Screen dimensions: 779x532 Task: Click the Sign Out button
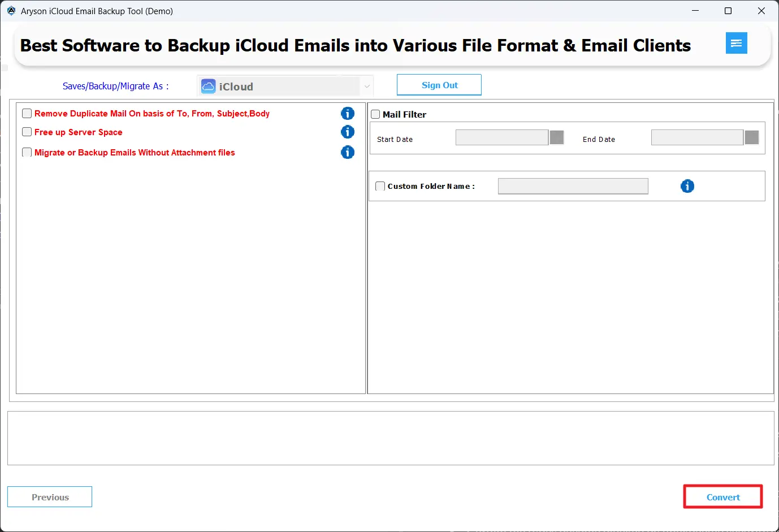pyautogui.click(x=439, y=85)
